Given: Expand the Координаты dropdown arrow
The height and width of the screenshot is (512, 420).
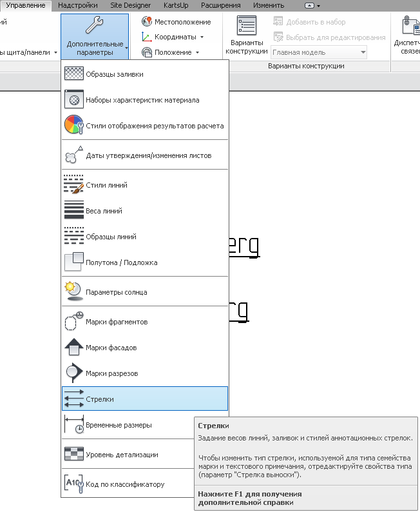Looking at the screenshot, I should coord(202,37).
